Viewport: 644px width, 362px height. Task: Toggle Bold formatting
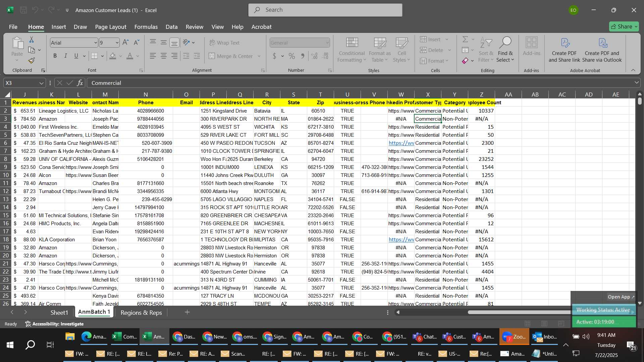pos(55,56)
